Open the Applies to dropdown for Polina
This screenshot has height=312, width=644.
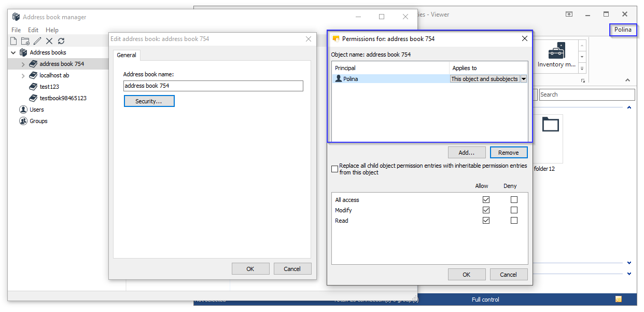click(x=523, y=79)
